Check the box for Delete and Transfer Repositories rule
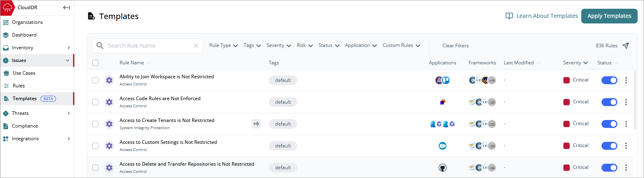This screenshot has width=644, height=178. [x=95, y=168]
